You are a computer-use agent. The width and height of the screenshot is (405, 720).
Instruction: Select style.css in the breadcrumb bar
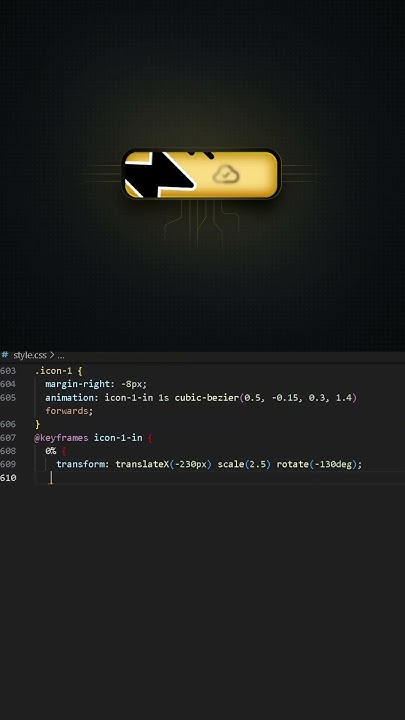coord(30,355)
